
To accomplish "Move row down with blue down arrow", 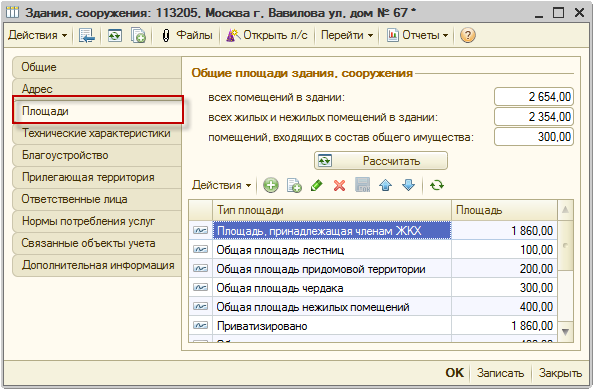I will (x=408, y=185).
